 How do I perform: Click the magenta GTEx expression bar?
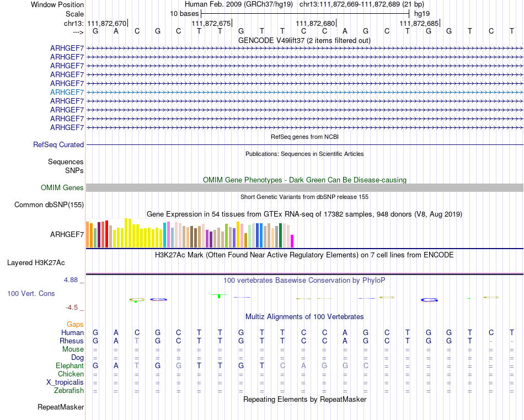292,241
